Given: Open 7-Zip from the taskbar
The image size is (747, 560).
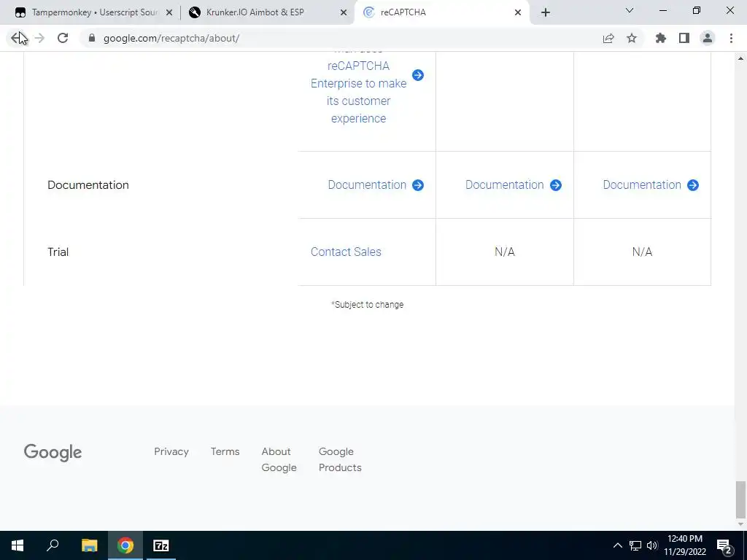Looking at the screenshot, I should [x=161, y=545].
